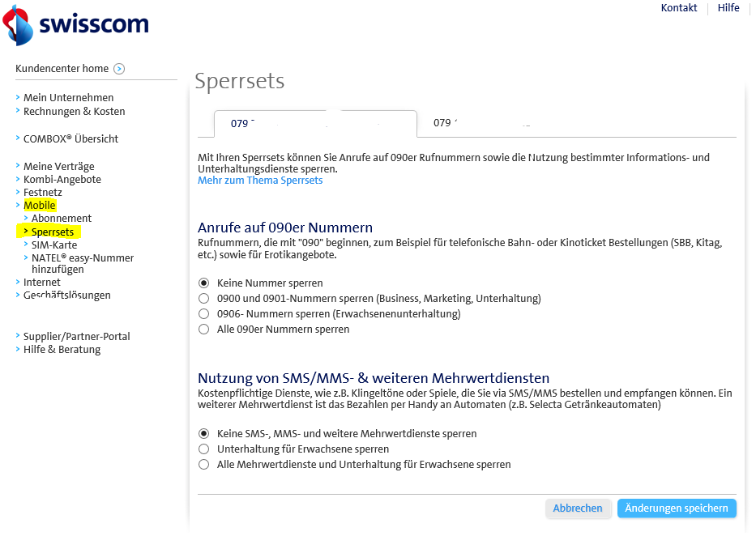
Task: Choose 'Unterhaltung für Erwachsene sperren' radio
Action: pos(203,449)
